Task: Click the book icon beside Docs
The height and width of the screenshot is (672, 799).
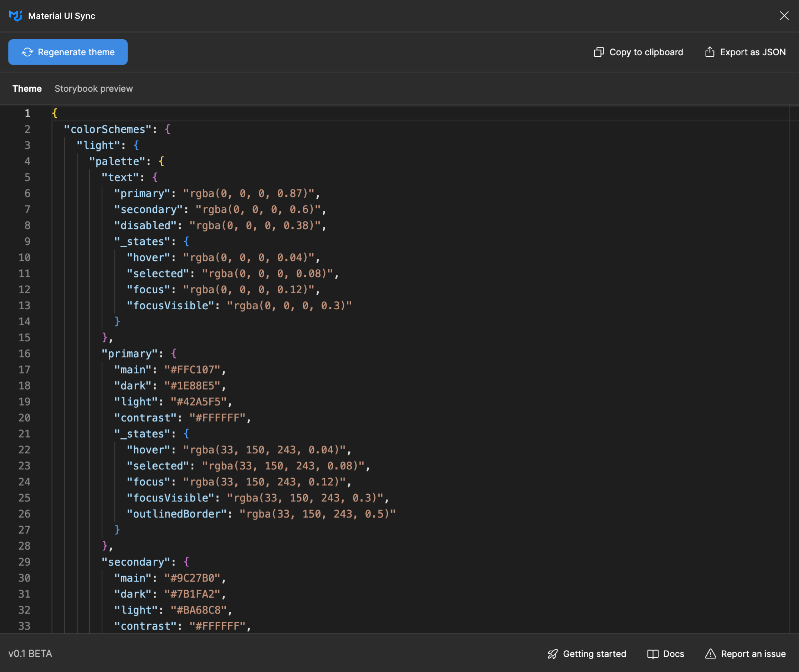Action: 653,654
